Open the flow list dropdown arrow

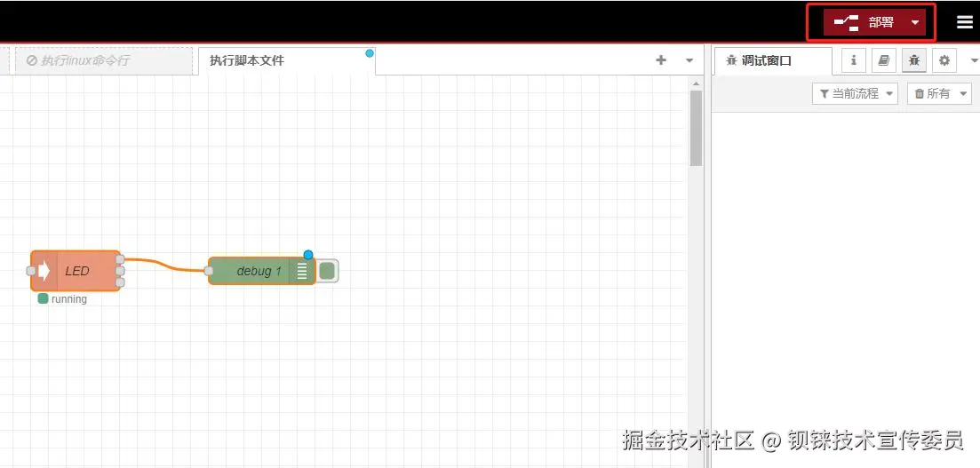click(689, 60)
